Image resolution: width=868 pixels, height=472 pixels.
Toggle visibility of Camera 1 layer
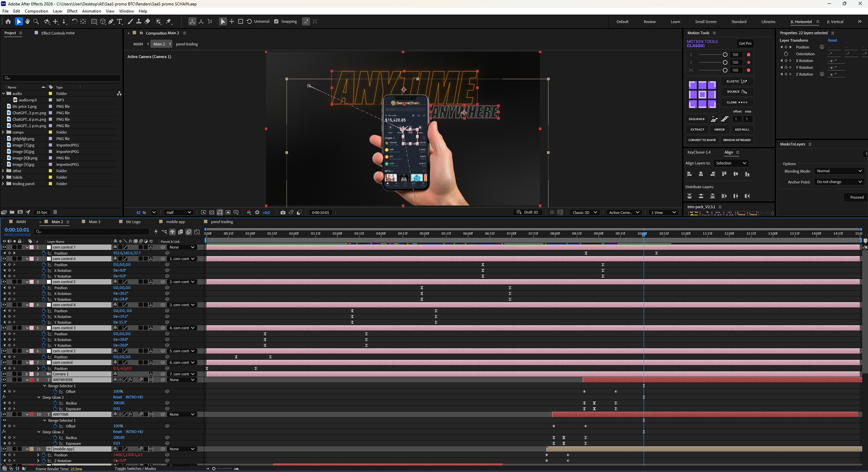pos(4,374)
